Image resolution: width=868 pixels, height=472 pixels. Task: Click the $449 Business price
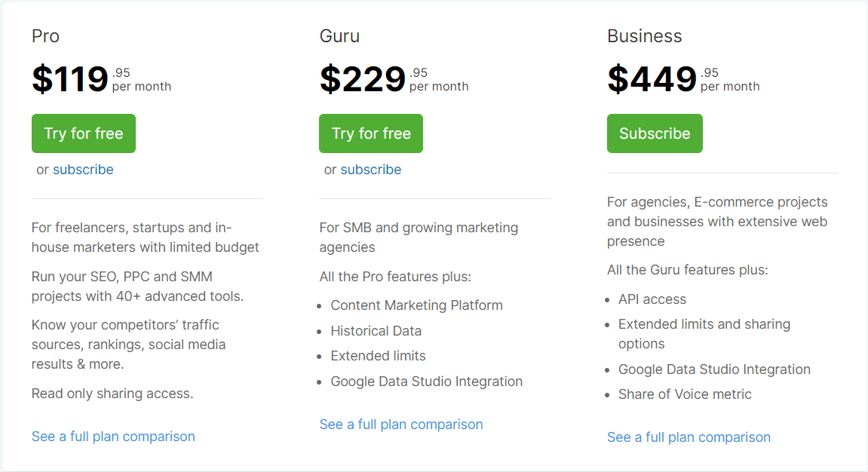652,79
